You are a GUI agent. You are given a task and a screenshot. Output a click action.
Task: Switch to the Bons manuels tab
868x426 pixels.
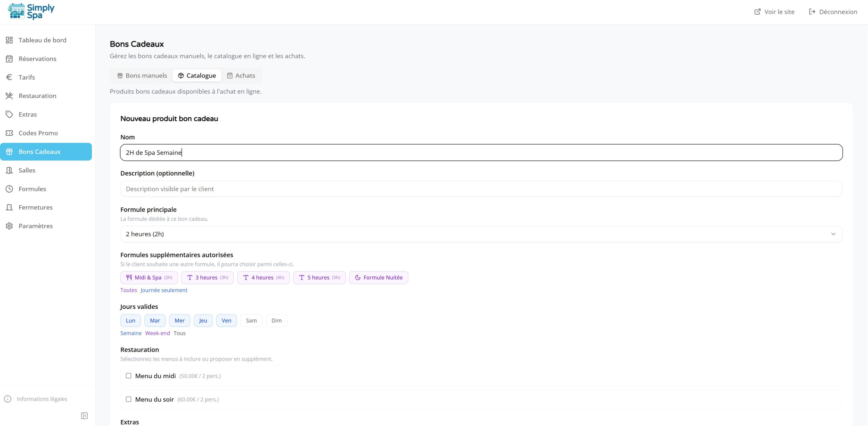tap(142, 75)
